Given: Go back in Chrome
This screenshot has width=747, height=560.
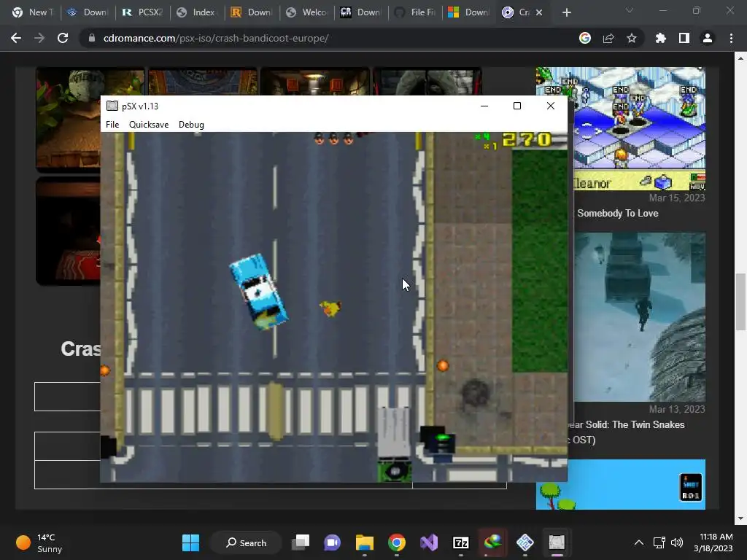Looking at the screenshot, I should (x=16, y=38).
